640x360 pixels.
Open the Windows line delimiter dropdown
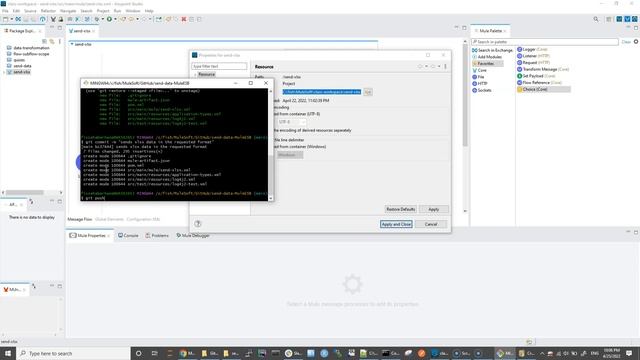(290, 155)
